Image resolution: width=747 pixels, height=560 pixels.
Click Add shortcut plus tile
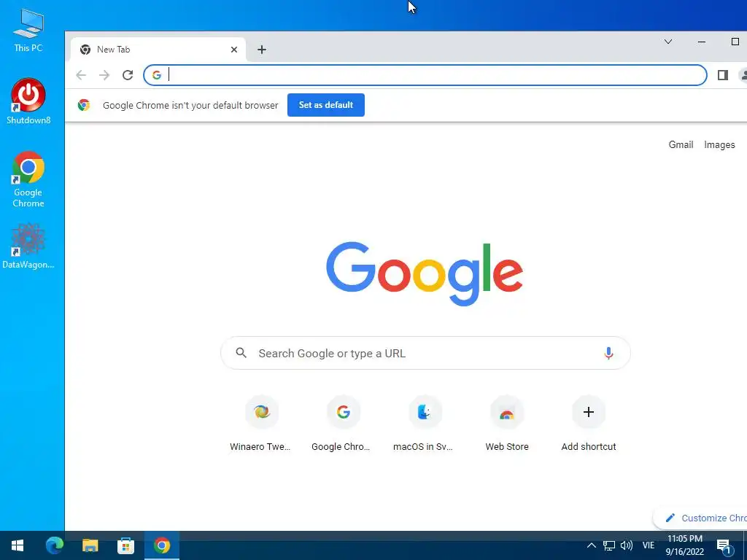589,423
